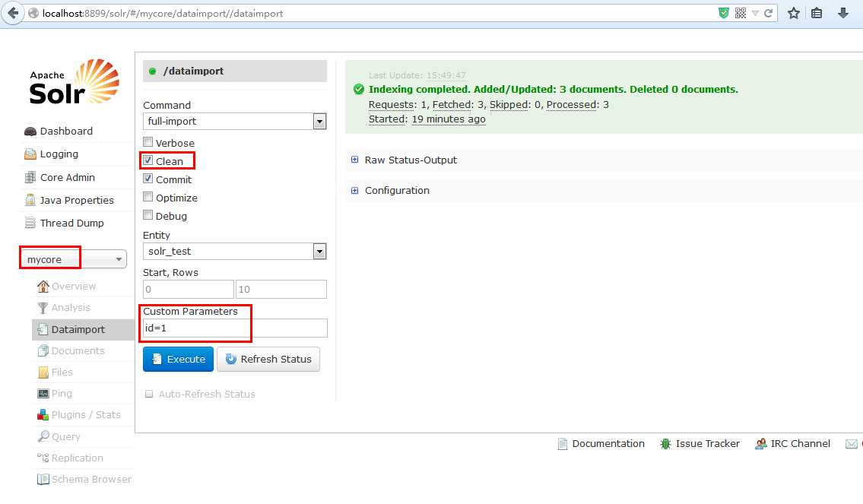Click the Plugins / Stats blocks icon
This screenshot has height=504, width=863.
(x=43, y=415)
